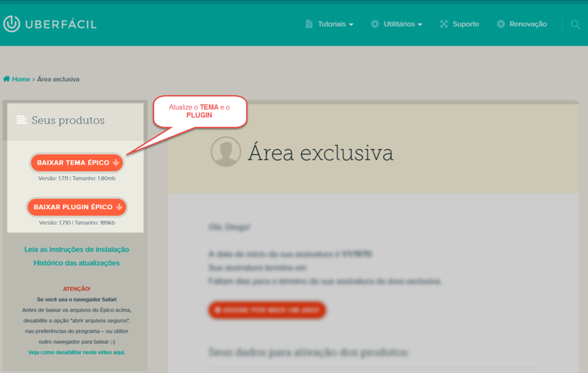Expand the Tutoriais dropdown arrow
Viewport: 588px width, 373px height.
click(351, 24)
